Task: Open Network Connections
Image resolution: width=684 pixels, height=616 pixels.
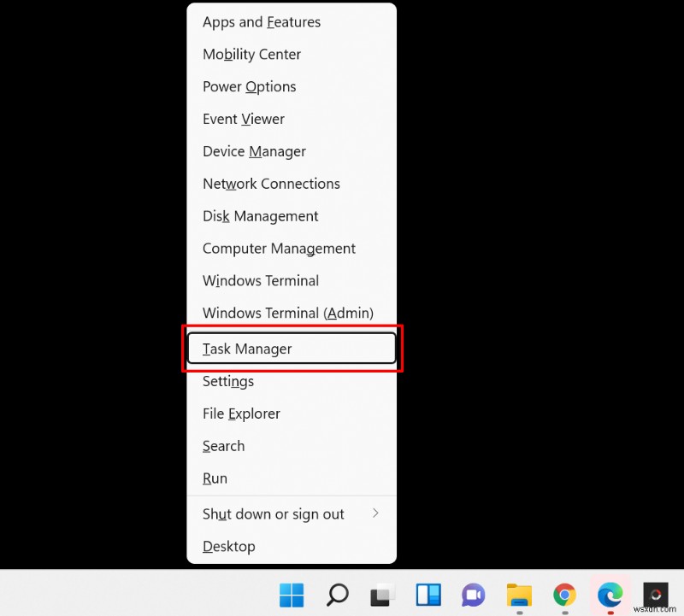Action: point(271,184)
